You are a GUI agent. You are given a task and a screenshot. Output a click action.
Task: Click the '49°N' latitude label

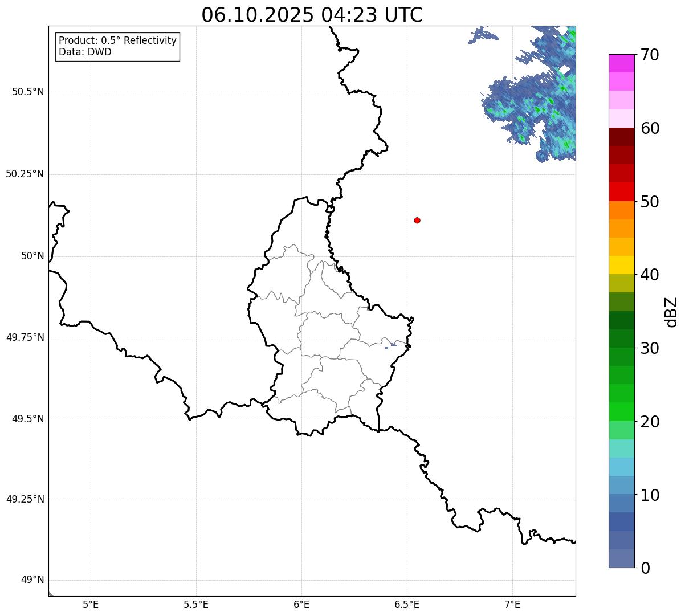pyautogui.click(x=32, y=580)
